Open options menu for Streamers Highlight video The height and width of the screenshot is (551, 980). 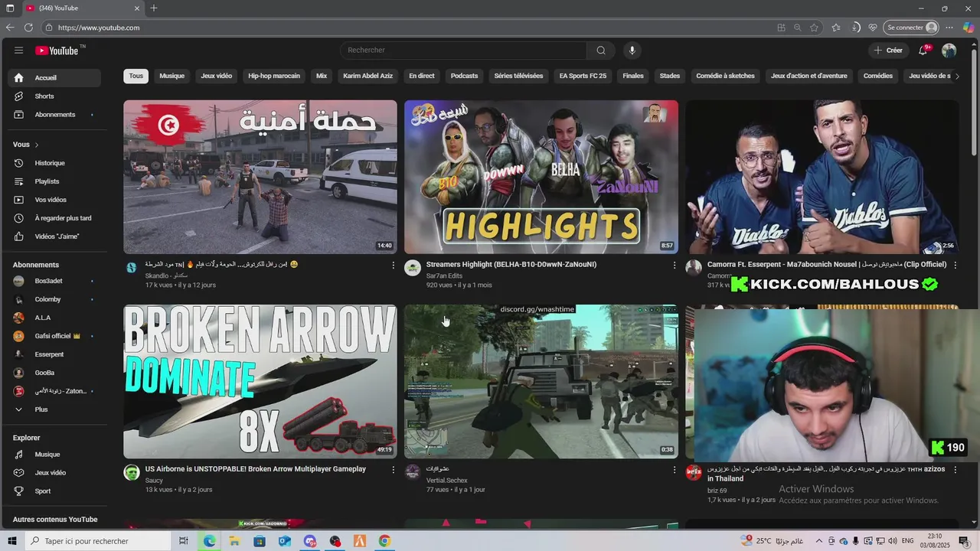tap(675, 265)
